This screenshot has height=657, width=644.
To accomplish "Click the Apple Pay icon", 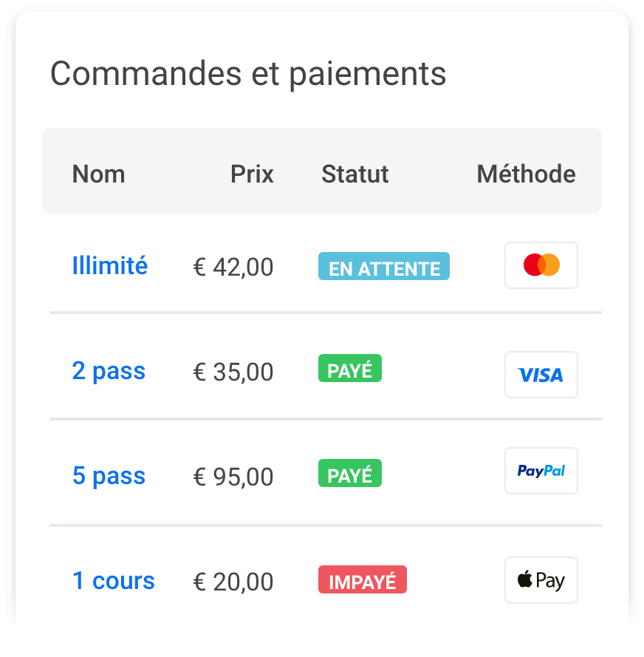I will click(541, 580).
